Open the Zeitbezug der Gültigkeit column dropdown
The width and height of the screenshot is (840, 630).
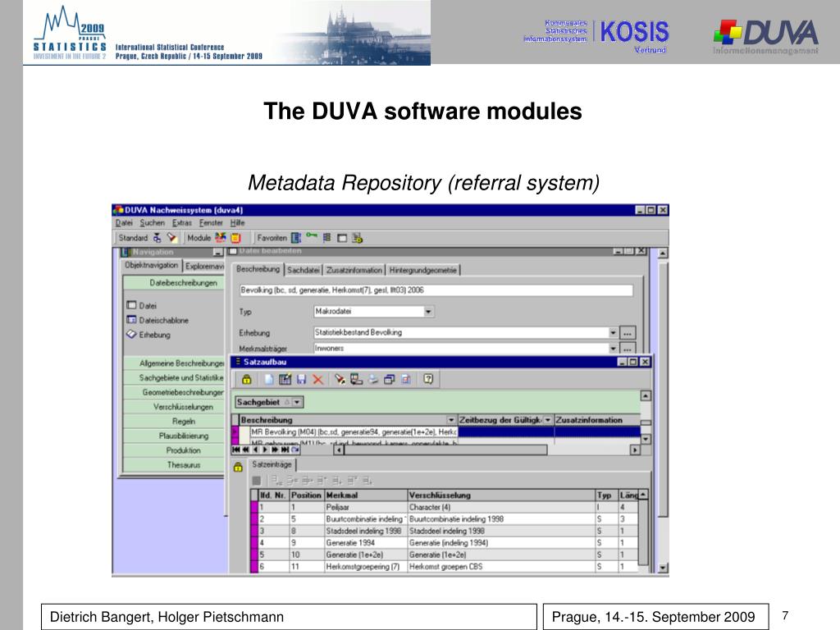pyautogui.click(x=547, y=420)
